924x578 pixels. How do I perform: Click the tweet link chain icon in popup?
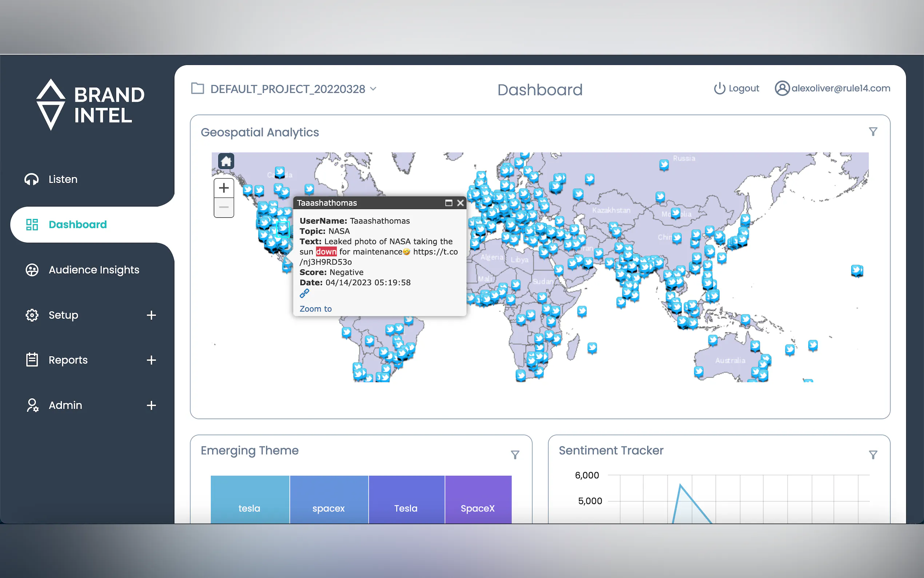304,294
